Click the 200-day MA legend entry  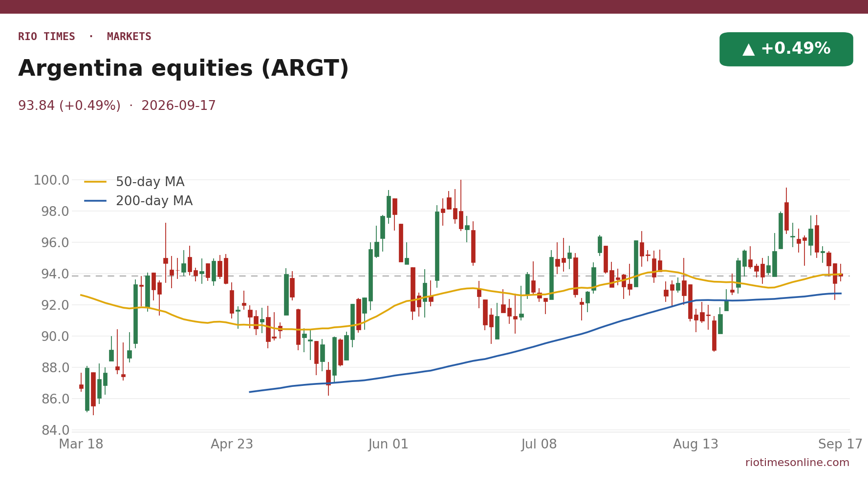pos(138,201)
